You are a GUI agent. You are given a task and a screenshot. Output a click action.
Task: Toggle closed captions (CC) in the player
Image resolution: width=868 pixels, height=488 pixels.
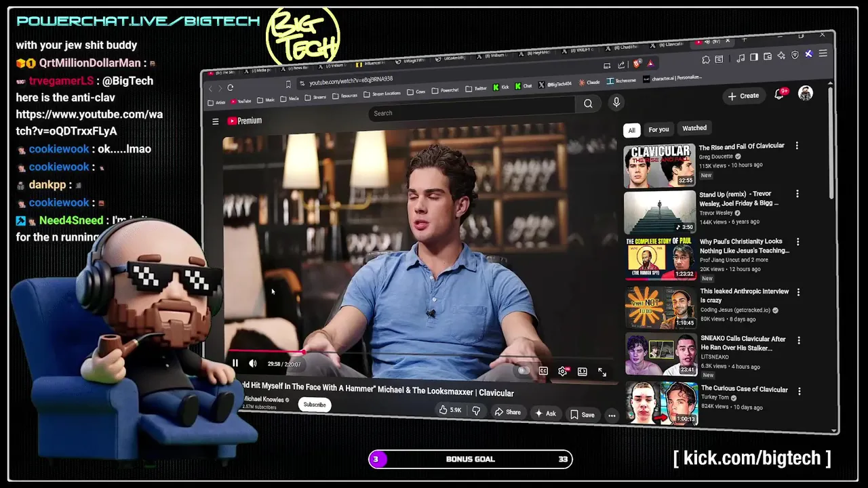point(543,371)
